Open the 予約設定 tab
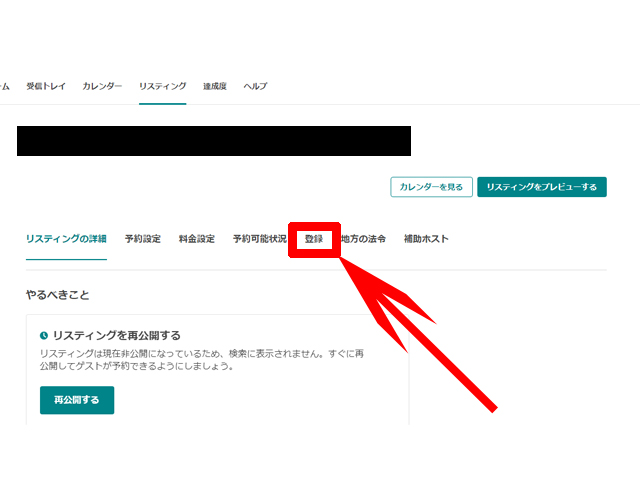640x480 pixels. point(142,239)
